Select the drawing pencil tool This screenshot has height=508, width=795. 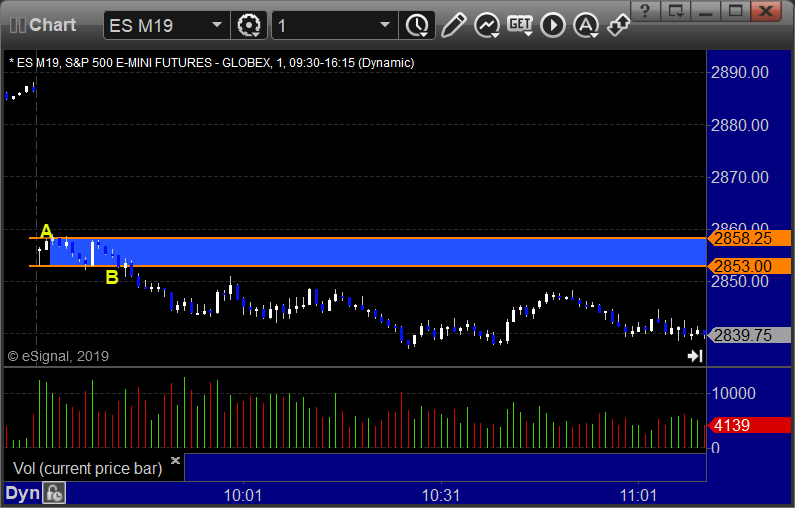pyautogui.click(x=453, y=25)
